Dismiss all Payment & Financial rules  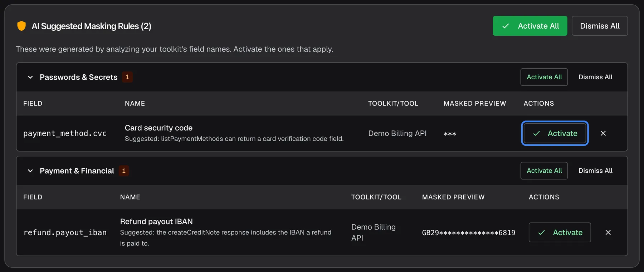coord(595,171)
